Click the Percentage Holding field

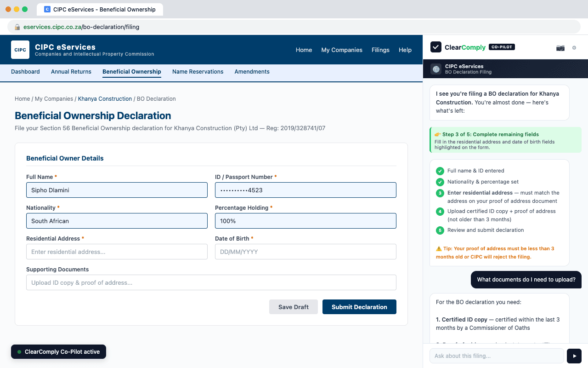point(305,221)
